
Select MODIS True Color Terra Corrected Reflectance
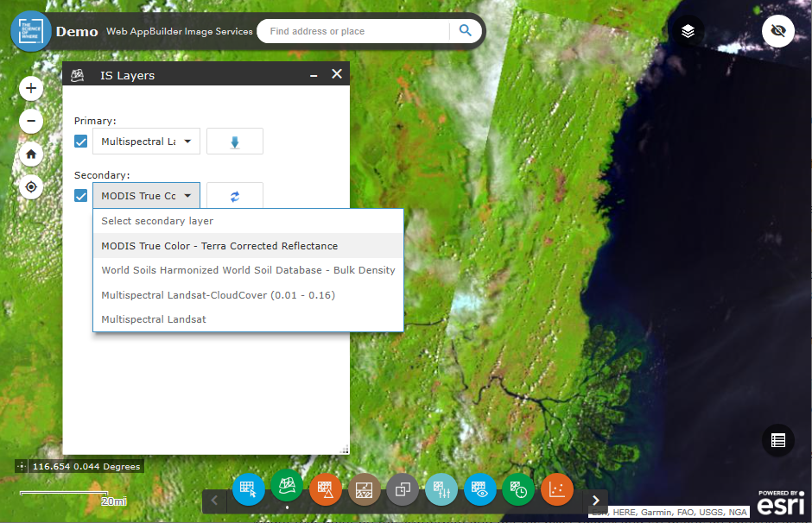click(x=248, y=246)
